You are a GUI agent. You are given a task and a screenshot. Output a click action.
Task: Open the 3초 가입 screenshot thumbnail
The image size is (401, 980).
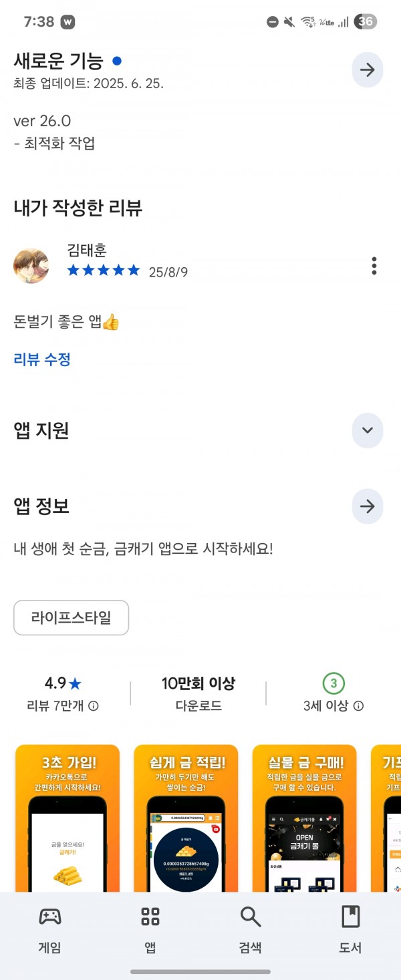click(67, 818)
